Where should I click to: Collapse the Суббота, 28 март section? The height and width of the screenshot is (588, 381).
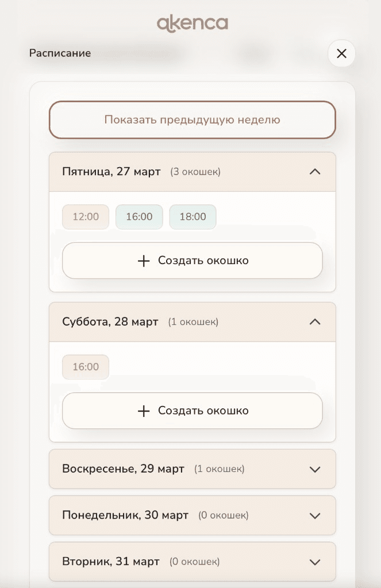[315, 322]
